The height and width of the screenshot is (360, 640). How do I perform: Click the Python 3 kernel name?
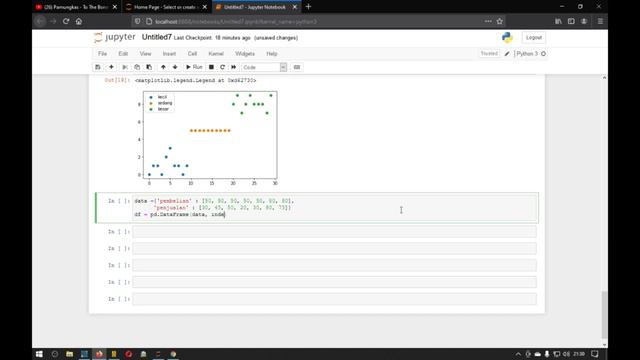[x=527, y=53]
